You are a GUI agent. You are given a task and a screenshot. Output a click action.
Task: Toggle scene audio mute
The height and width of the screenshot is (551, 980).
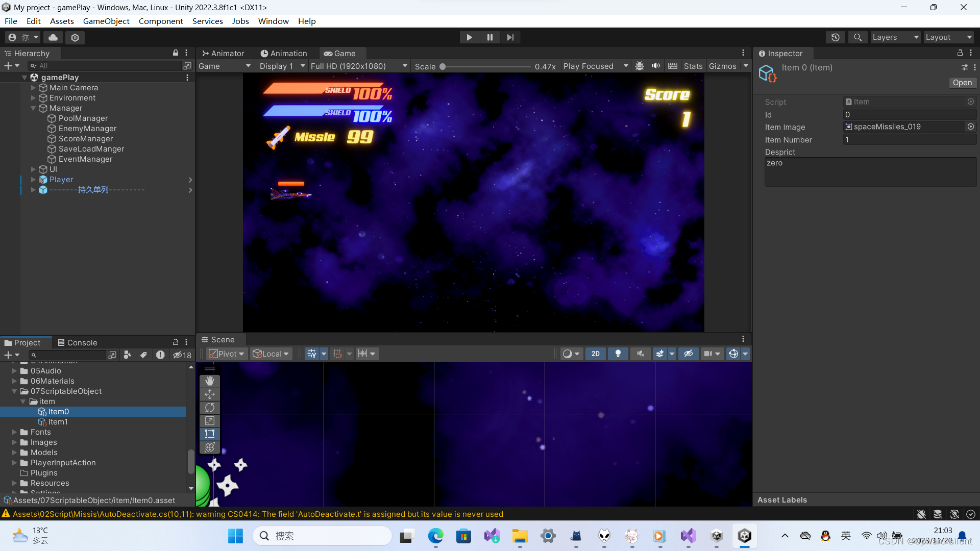[x=640, y=354]
